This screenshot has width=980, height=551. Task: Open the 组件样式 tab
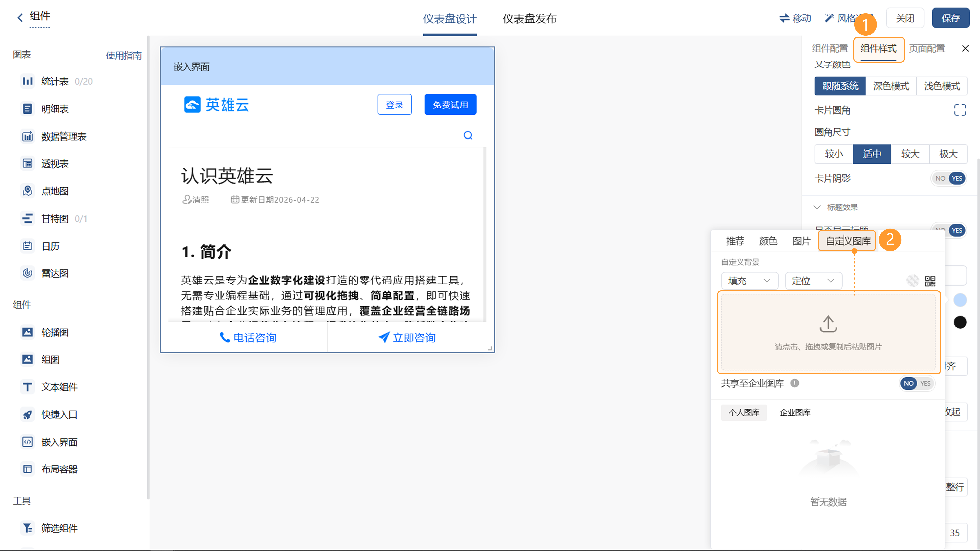pos(878,48)
